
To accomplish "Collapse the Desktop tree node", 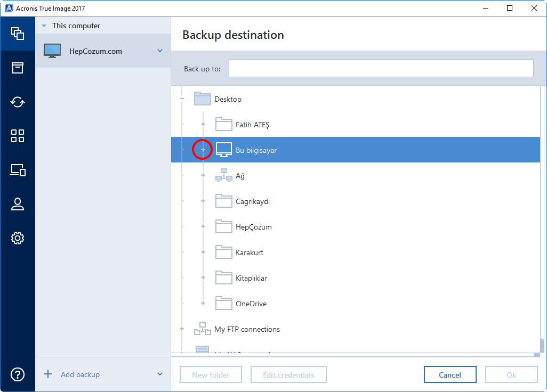I will pos(182,99).
